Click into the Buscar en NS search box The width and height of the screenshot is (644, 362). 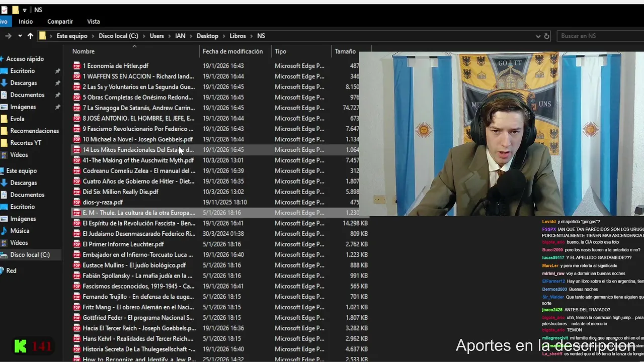[x=601, y=36]
